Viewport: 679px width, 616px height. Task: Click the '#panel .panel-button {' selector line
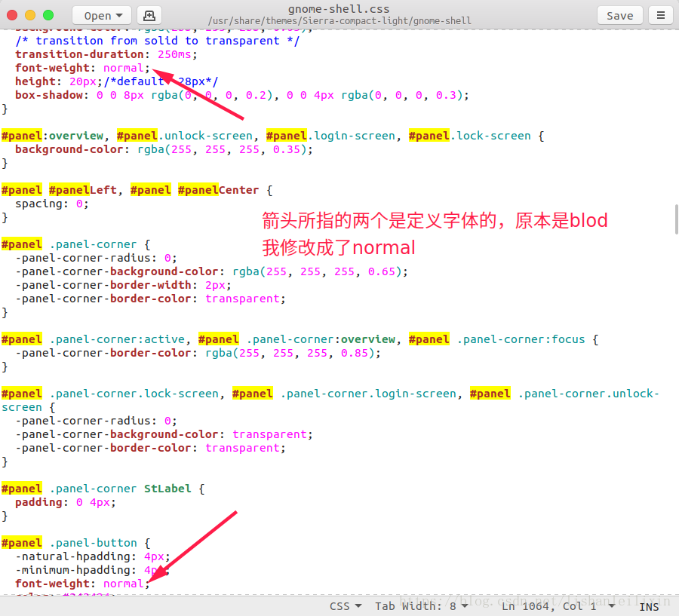tap(75, 543)
